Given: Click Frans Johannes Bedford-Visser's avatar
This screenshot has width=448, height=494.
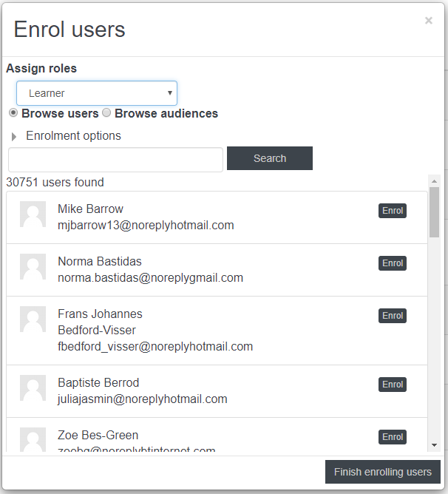Looking at the screenshot, I should coord(33,319).
